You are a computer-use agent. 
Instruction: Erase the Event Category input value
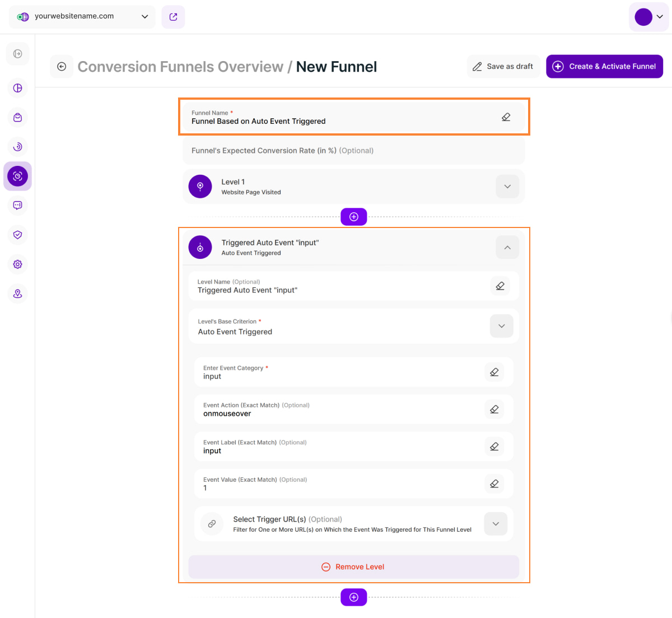pyautogui.click(x=494, y=372)
